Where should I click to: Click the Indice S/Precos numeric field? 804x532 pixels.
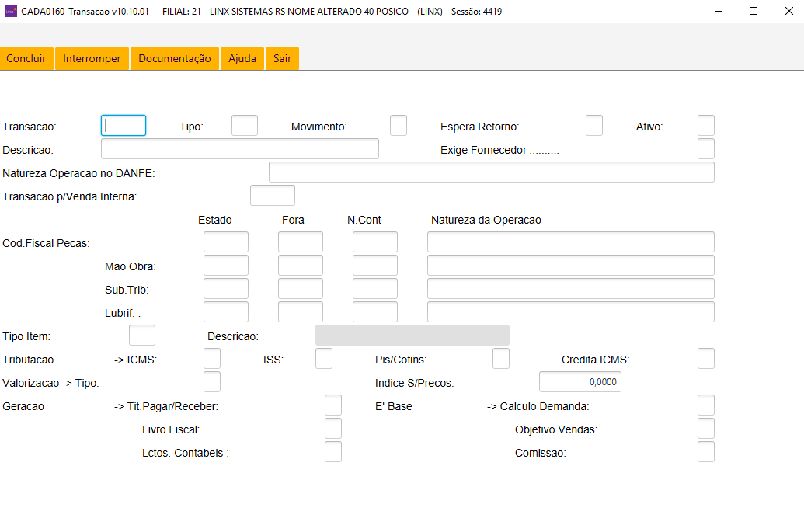click(580, 382)
